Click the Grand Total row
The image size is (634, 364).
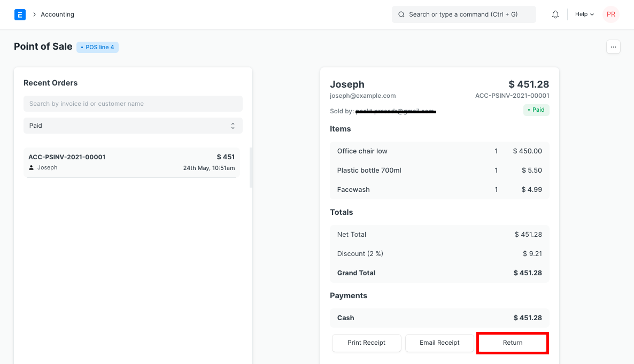point(439,273)
